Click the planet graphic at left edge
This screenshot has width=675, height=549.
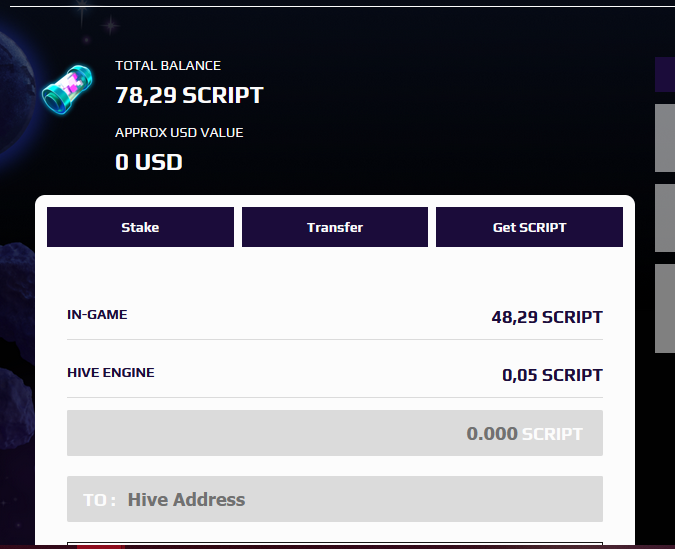[16, 93]
